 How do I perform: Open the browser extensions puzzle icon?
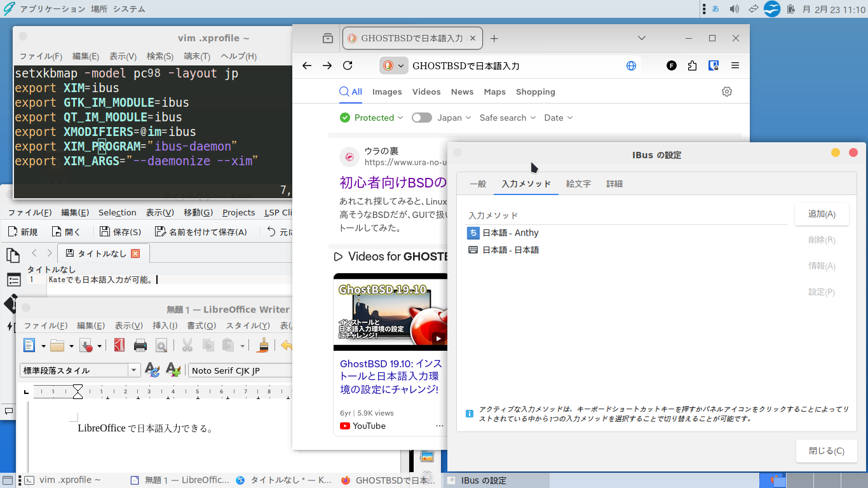pos(693,65)
